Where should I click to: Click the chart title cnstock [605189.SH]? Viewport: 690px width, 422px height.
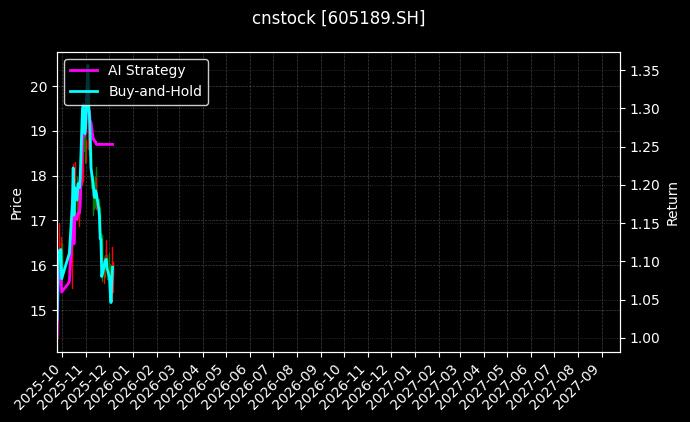tap(338, 18)
